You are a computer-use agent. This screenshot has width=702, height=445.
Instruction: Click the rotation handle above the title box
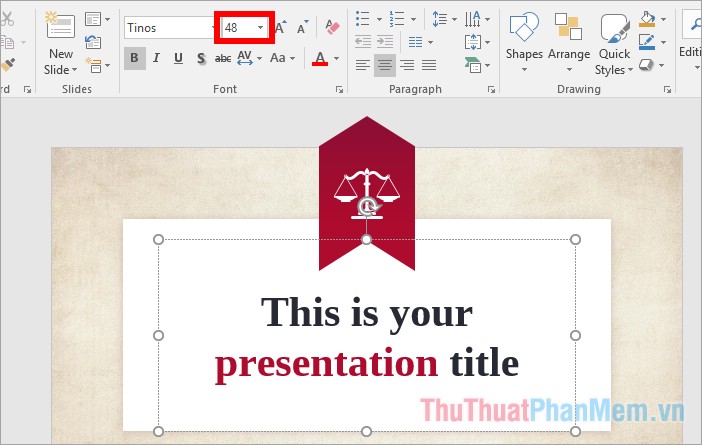367,207
